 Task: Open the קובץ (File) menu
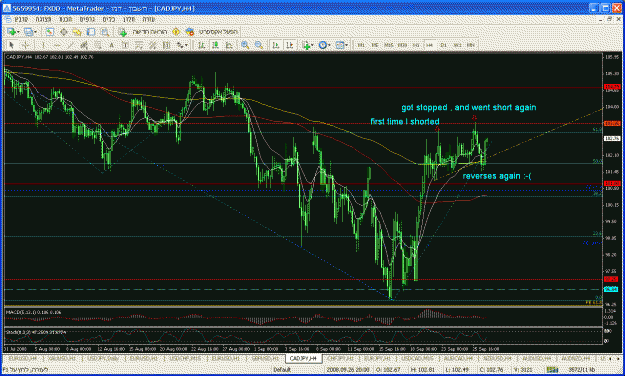[x=21, y=19]
